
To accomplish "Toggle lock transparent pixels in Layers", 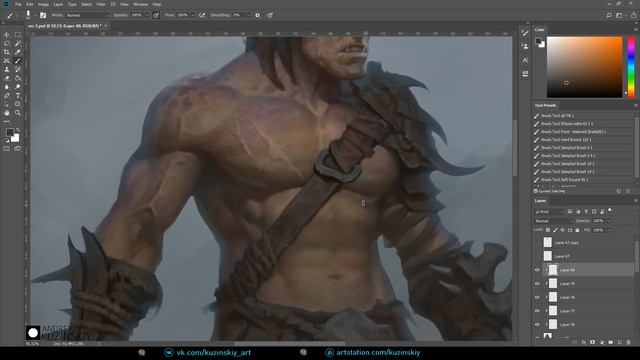I will [548, 230].
